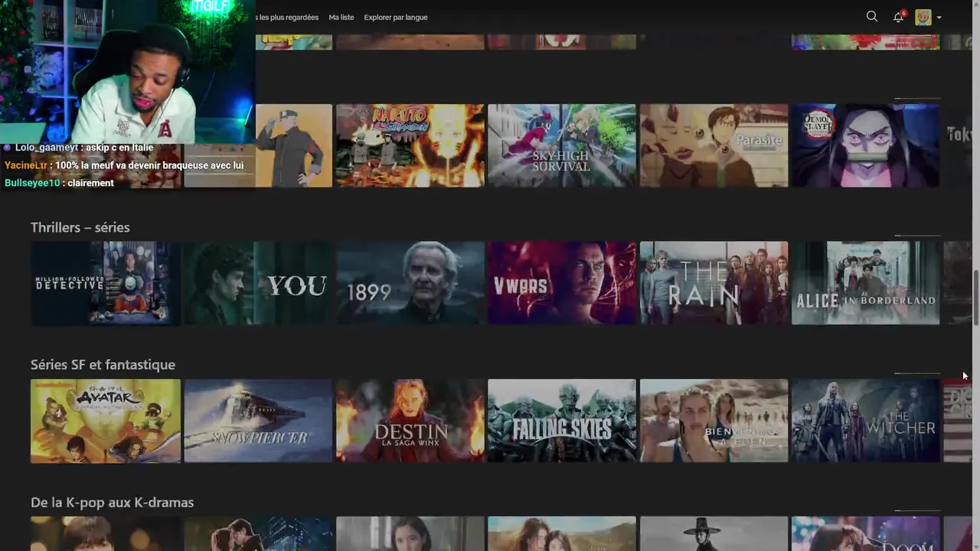Open the Sky-High Survival thumbnail
The image size is (980, 551).
pyautogui.click(x=562, y=145)
